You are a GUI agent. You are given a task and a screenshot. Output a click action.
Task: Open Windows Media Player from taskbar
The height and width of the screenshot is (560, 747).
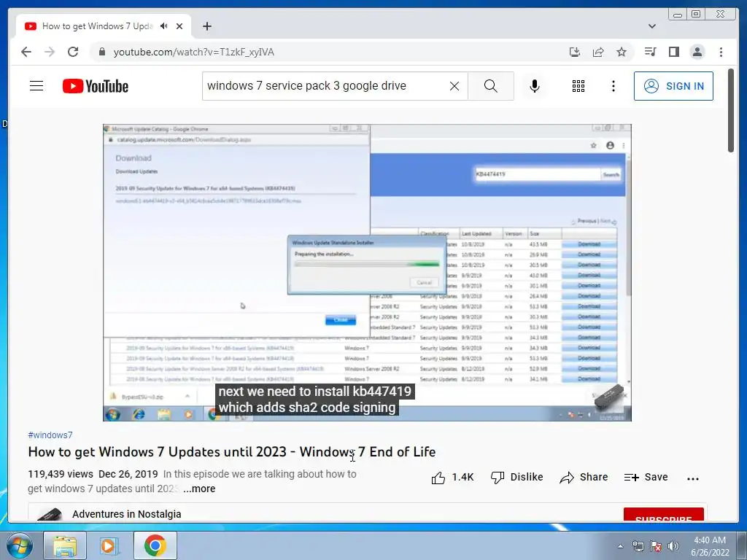tap(109, 545)
